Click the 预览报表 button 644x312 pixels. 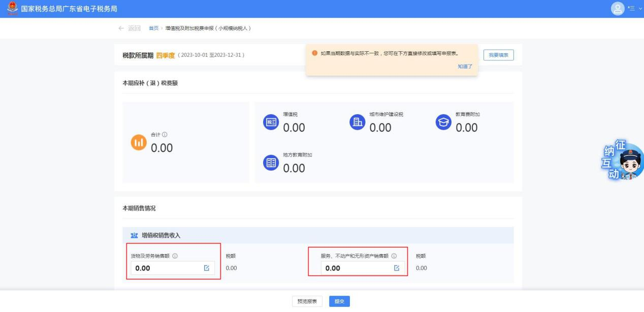(x=307, y=301)
